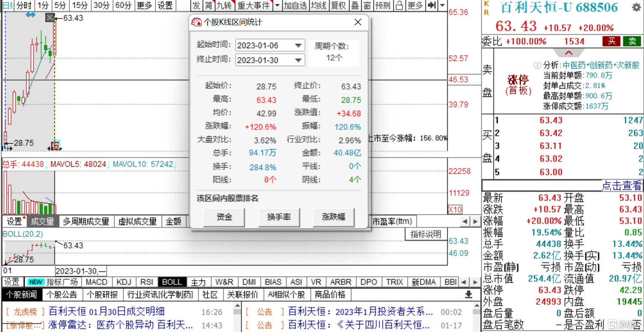This screenshot has height=332, width=644.
Task: Open the 个股公告 news tab
Action: point(62,294)
